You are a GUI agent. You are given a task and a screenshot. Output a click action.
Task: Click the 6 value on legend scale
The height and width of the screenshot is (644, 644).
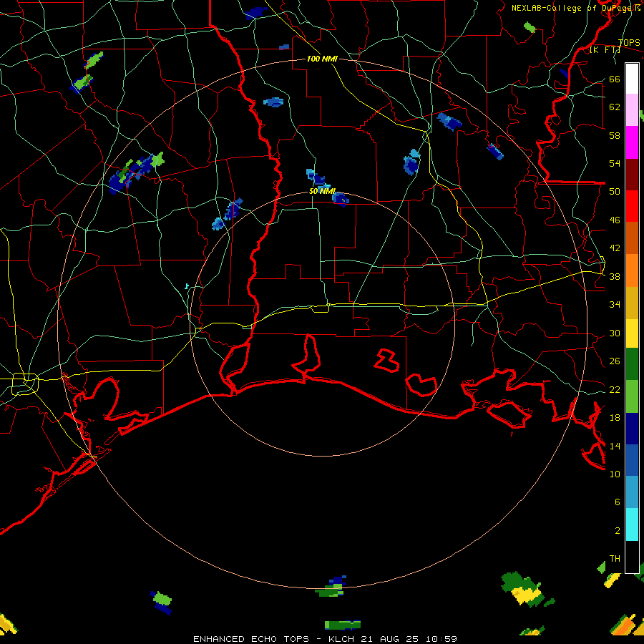pyautogui.click(x=617, y=502)
